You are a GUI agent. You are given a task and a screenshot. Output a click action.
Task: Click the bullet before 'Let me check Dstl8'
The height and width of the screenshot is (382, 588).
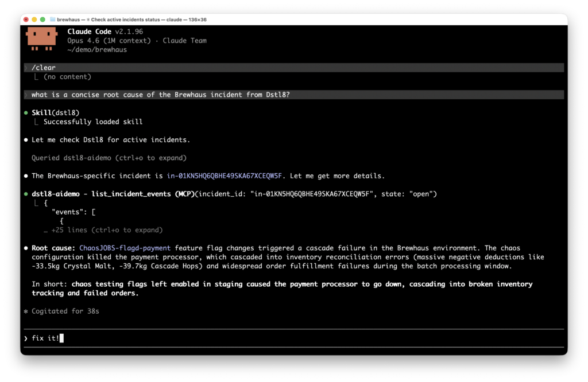[26, 140]
